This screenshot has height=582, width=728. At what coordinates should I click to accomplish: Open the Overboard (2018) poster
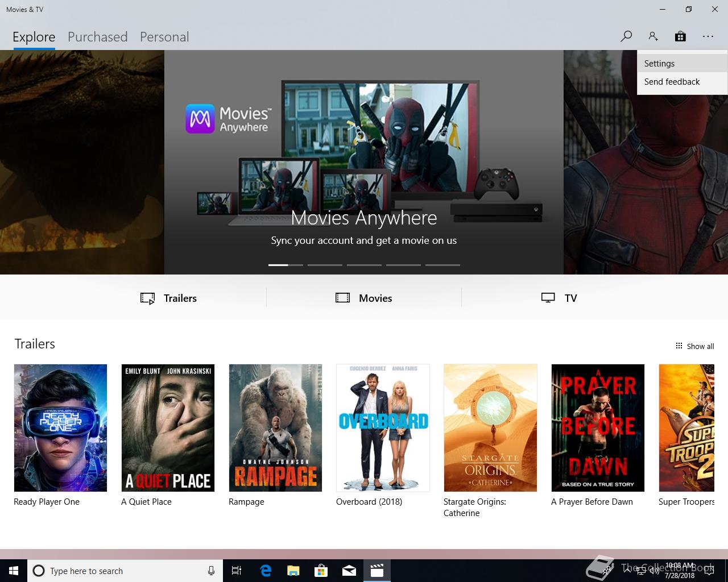tap(383, 428)
